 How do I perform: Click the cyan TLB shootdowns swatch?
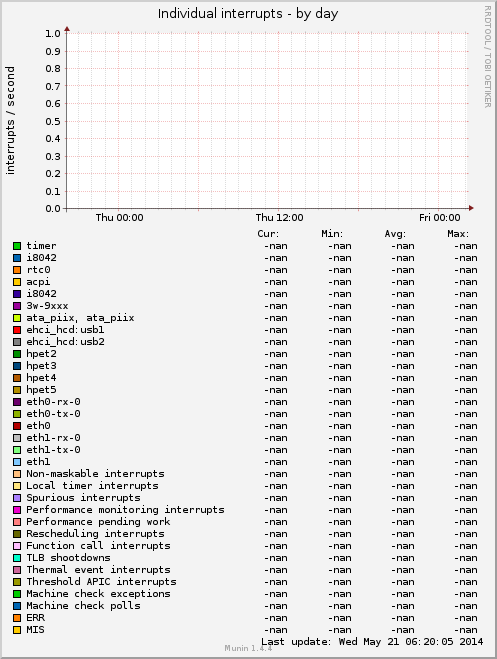click(x=17, y=558)
